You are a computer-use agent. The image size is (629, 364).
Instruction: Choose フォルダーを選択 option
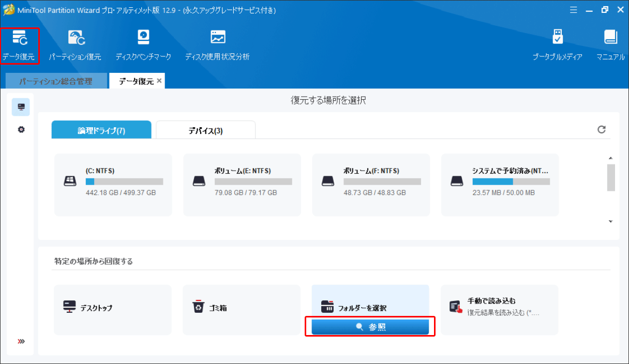[x=370, y=302]
